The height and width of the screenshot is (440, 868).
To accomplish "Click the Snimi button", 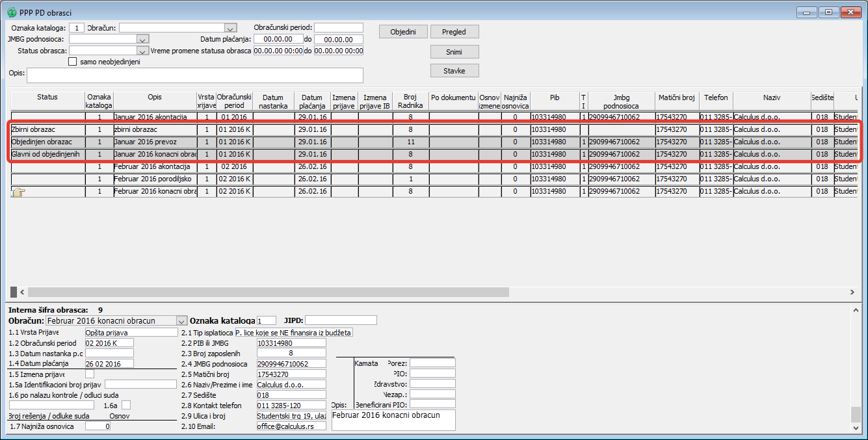I will click(454, 52).
